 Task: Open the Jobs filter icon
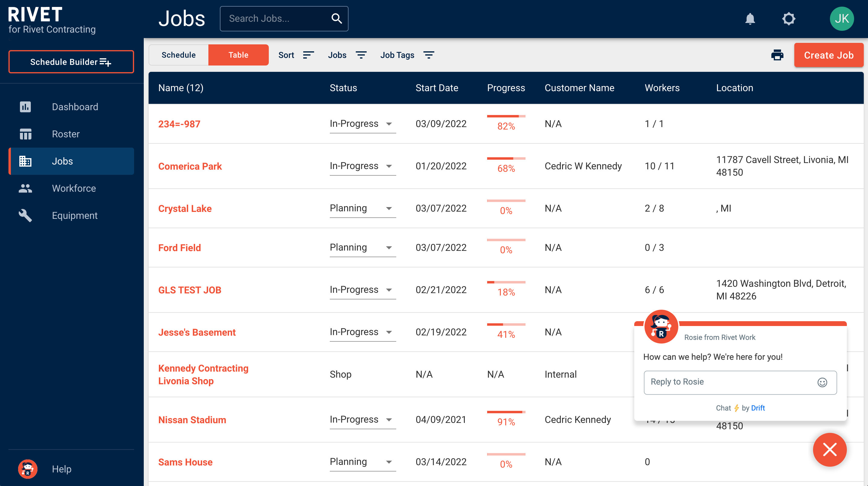361,55
